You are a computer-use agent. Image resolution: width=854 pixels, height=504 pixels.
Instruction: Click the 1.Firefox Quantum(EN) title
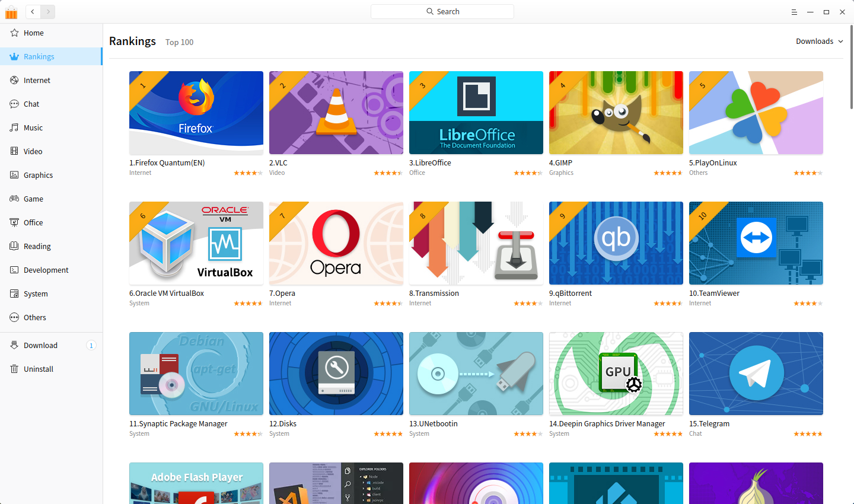click(x=168, y=163)
